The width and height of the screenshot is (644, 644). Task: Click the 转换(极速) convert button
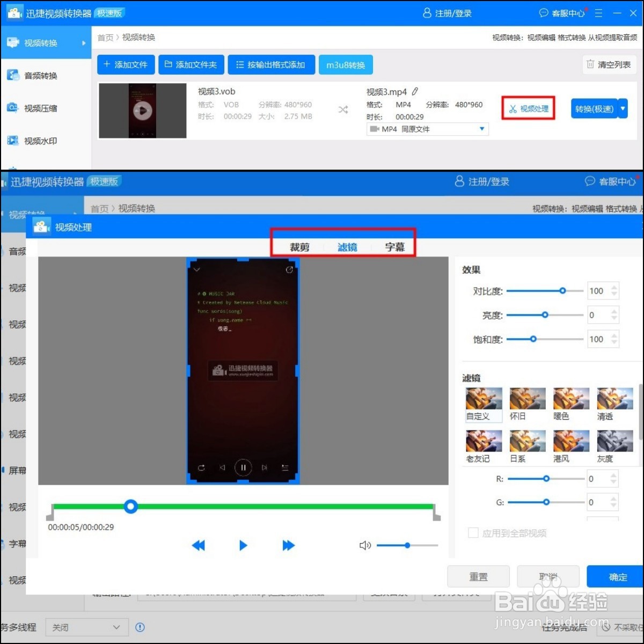pos(594,109)
